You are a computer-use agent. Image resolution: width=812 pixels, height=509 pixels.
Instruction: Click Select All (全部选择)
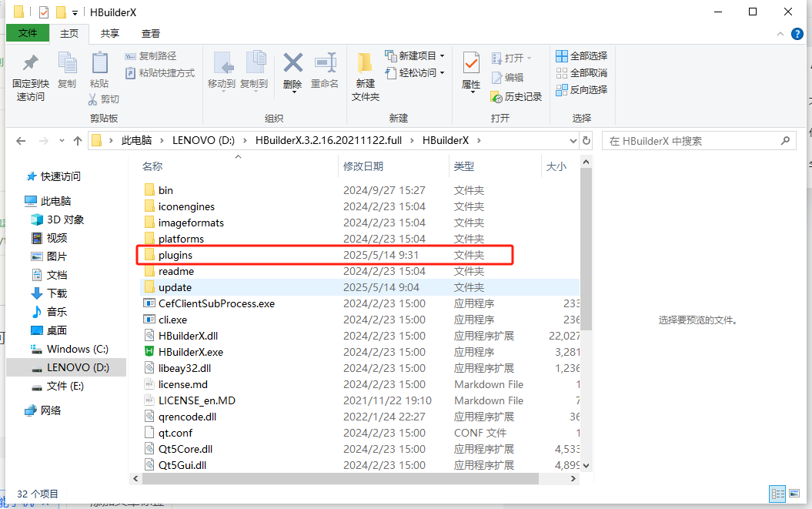(x=582, y=56)
